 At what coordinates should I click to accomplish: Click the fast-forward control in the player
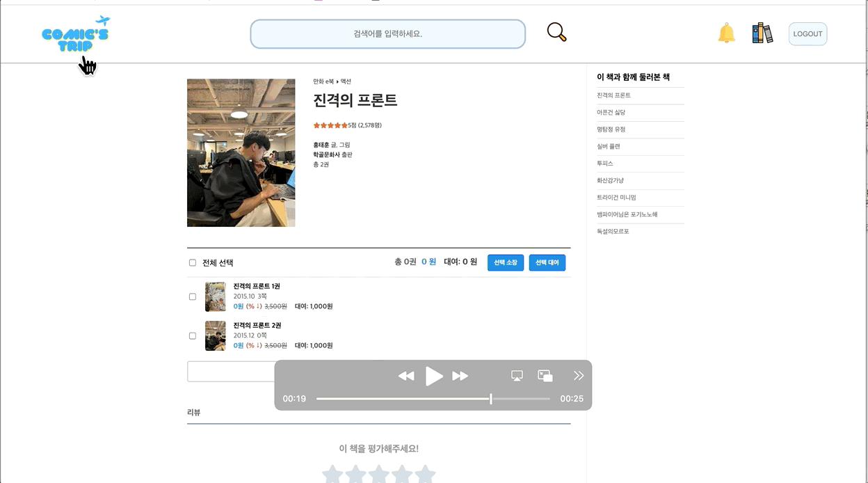tap(460, 375)
